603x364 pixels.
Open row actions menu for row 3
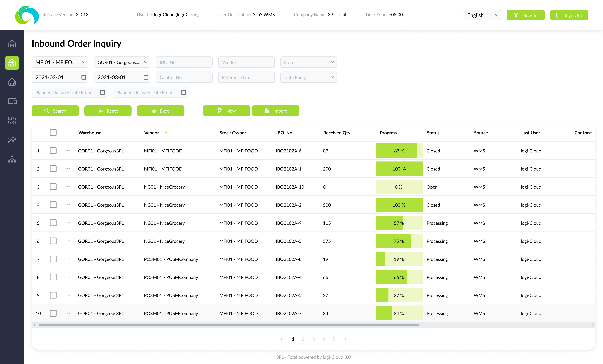[x=68, y=187]
